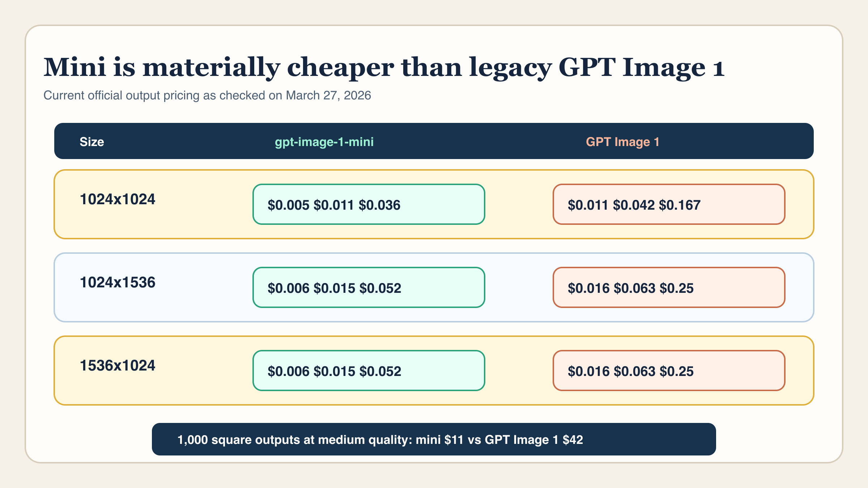
Task: Click the $0.052 price in the 1024x1536 row
Action: coord(380,288)
